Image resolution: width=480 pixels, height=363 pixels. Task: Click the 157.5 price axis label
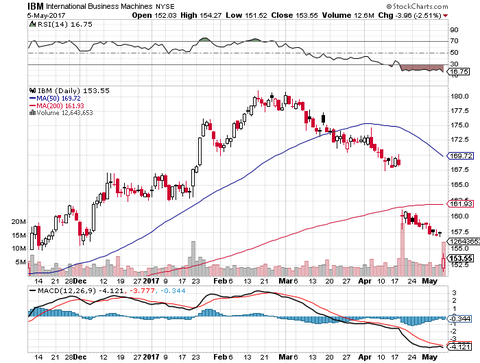(x=460, y=232)
